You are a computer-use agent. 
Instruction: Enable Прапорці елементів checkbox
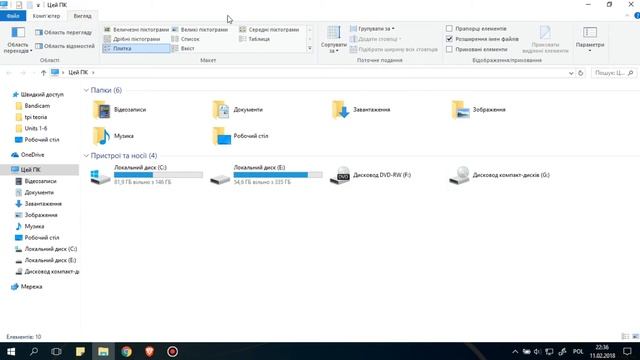[449, 29]
